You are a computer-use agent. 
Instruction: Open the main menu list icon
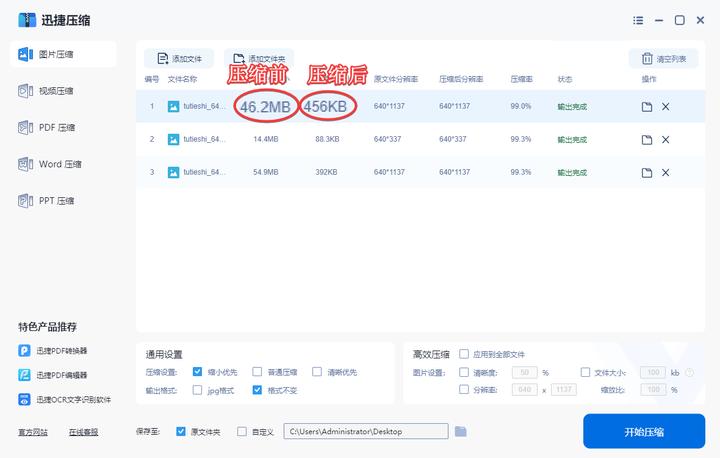click(x=638, y=20)
